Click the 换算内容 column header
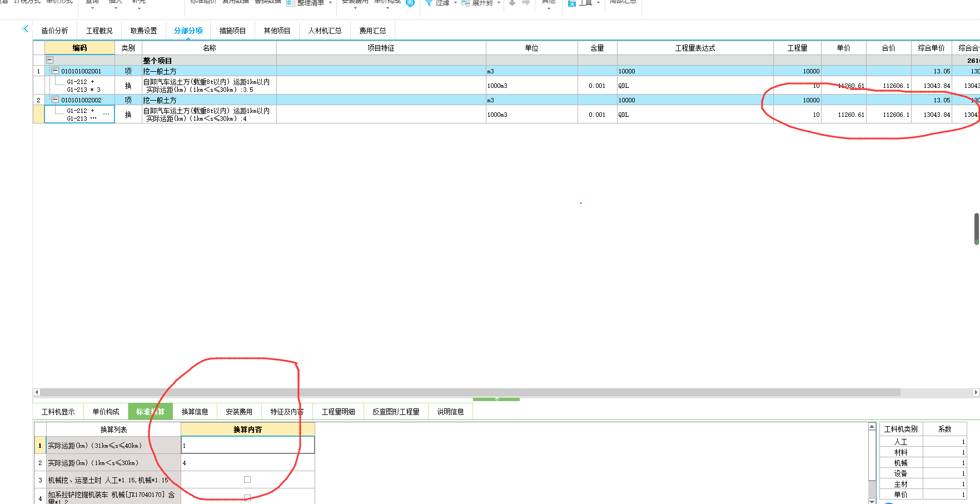The width and height of the screenshot is (980, 504). (x=247, y=429)
